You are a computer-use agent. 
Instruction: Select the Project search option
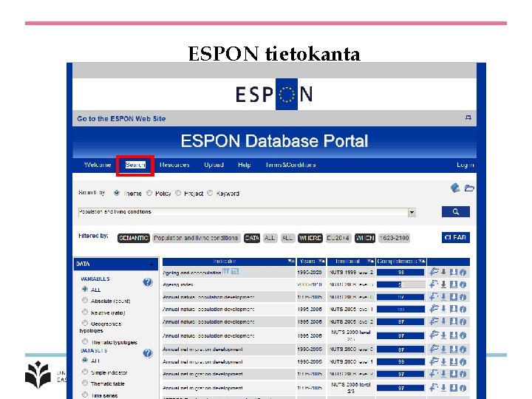point(178,193)
